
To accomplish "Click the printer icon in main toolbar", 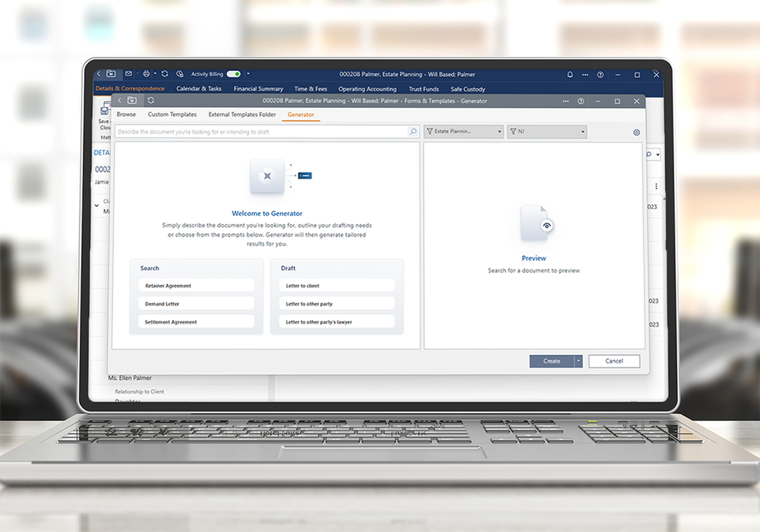I will tap(146, 74).
